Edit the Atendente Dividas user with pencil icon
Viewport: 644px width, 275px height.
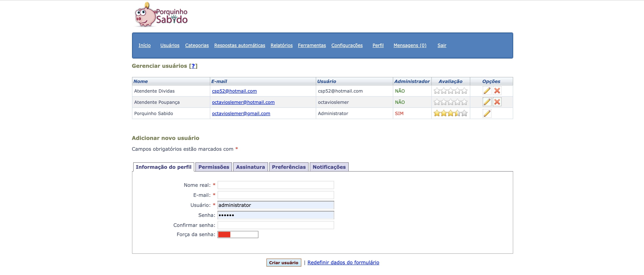487,91
